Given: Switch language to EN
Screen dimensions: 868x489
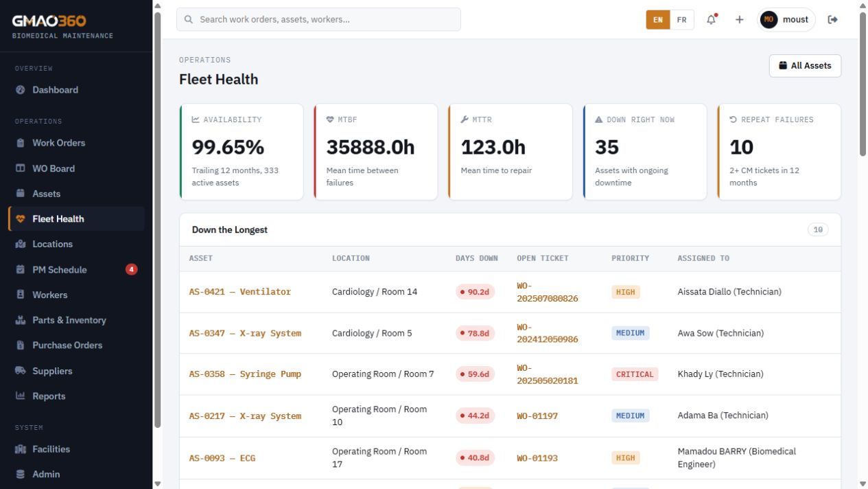Looking at the screenshot, I should (x=658, y=19).
